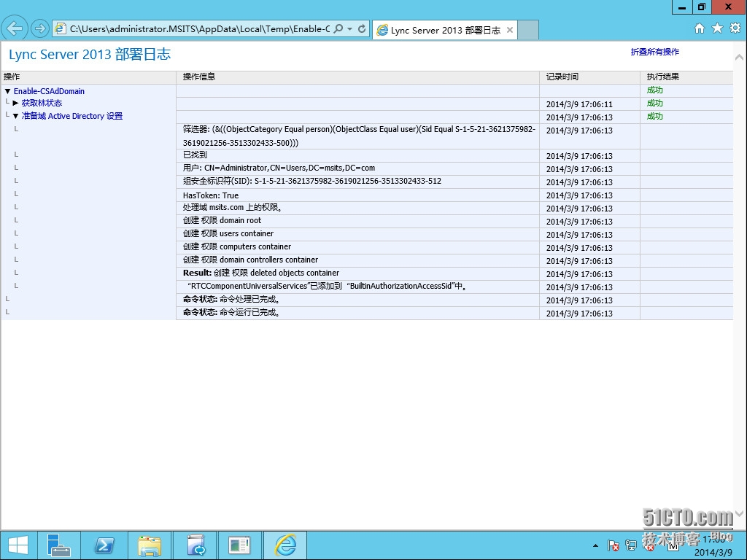Switch to Internet Explorer in taskbar
Screen dimensions: 747x560
(x=285, y=545)
